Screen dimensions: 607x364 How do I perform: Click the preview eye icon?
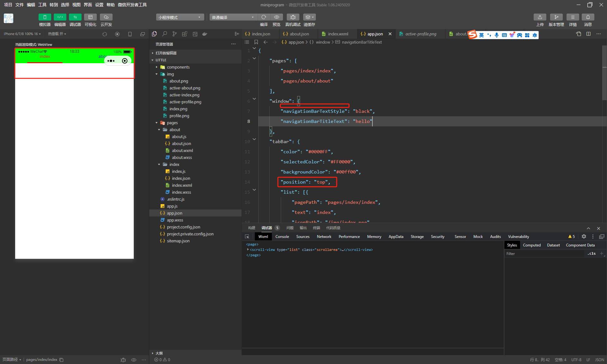[277, 17]
